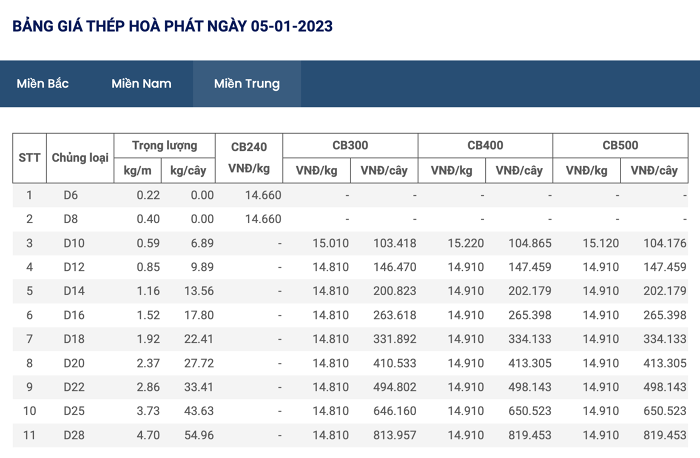
Task: Select the D6 row label
Action: pos(71,195)
